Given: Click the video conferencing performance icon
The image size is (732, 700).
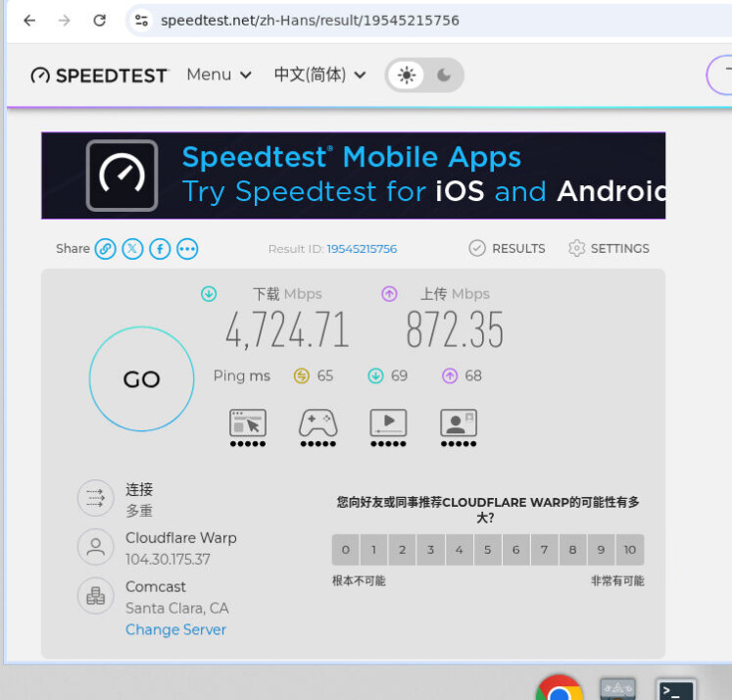Looking at the screenshot, I should [459, 427].
